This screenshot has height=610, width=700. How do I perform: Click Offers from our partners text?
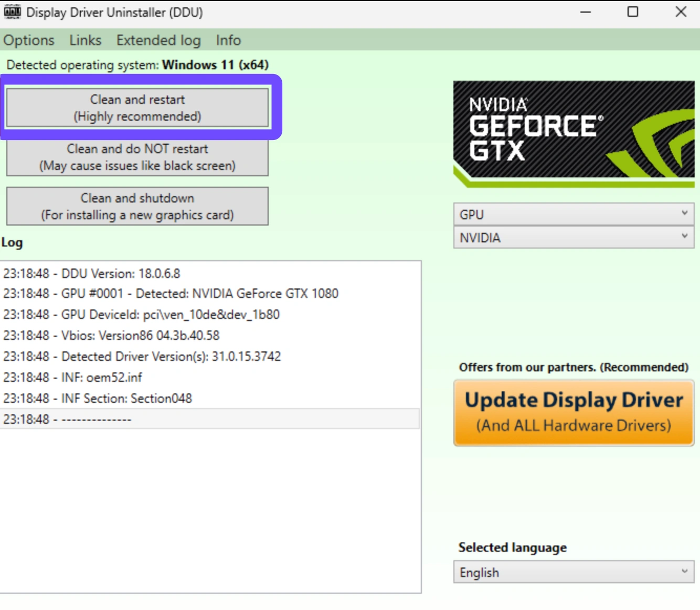click(x=574, y=367)
